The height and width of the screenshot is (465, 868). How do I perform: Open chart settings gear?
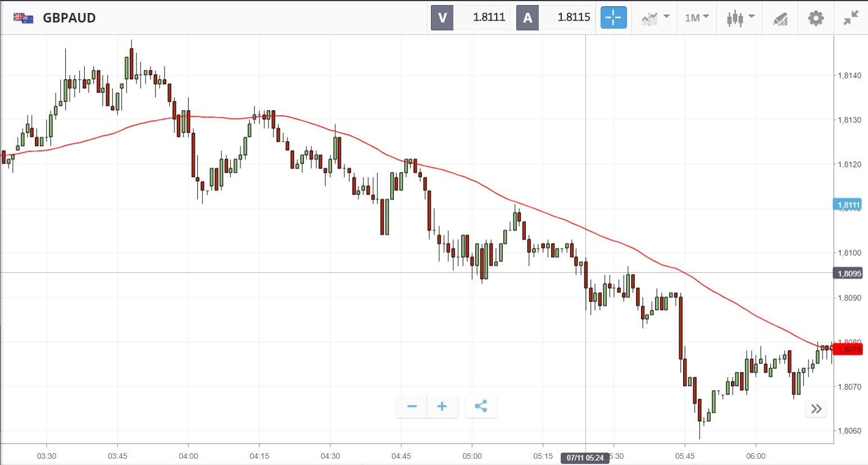click(816, 18)
